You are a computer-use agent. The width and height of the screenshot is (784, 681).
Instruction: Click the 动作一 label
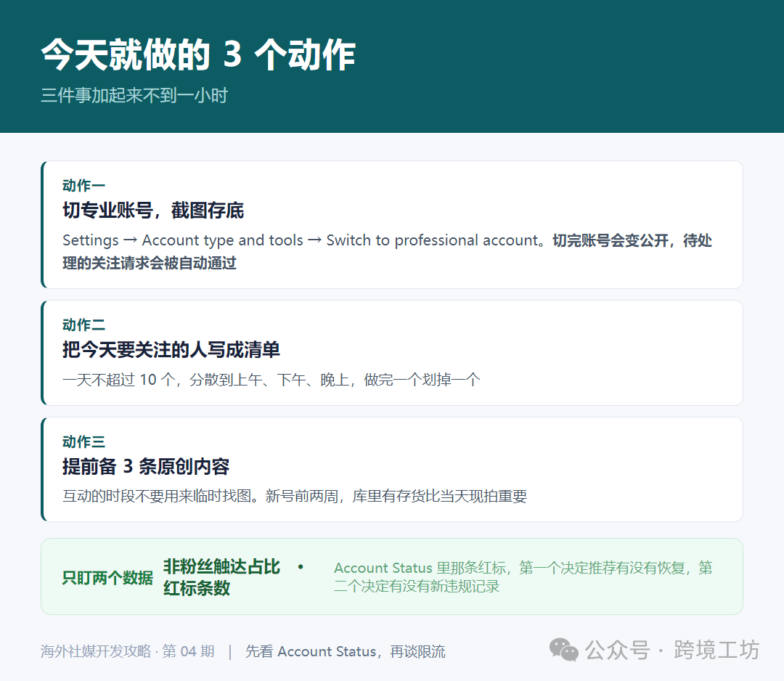(83, 186)
